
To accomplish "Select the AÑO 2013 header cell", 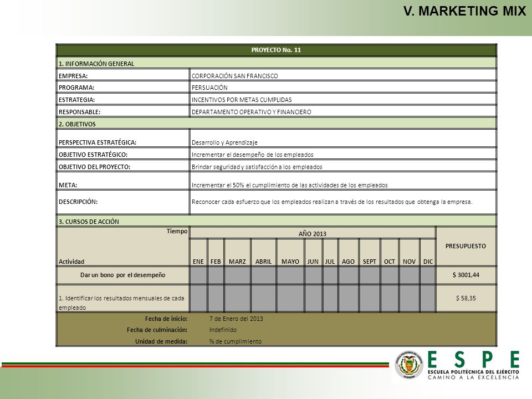I will click(x=313, y=233).
